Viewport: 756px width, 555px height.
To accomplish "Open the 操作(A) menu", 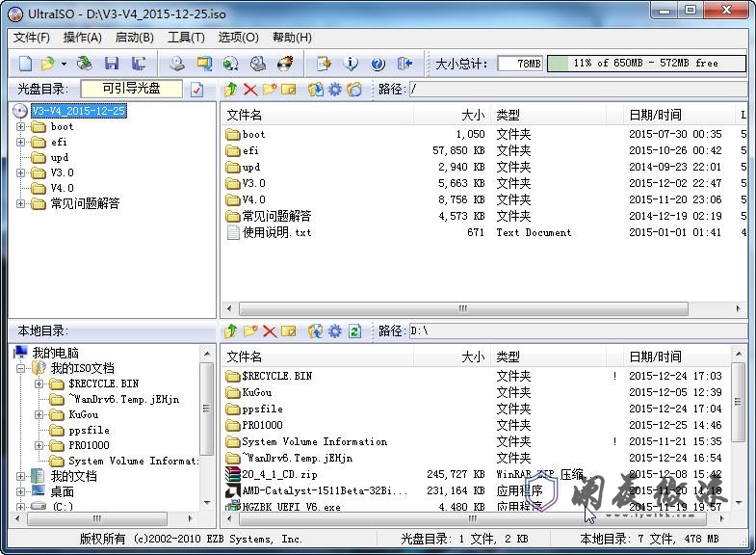I will point(83,38).
